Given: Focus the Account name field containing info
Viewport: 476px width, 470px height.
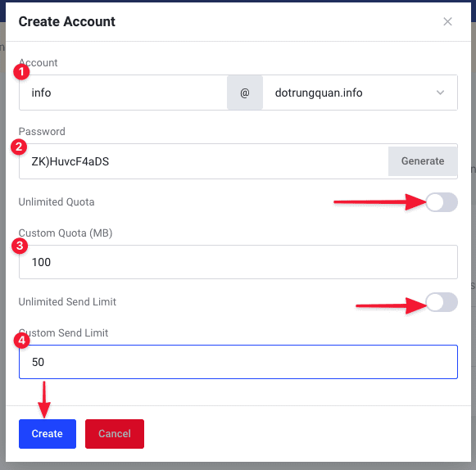Looking at the screenshot, I should pyautogui.click(x=123, y=93).
